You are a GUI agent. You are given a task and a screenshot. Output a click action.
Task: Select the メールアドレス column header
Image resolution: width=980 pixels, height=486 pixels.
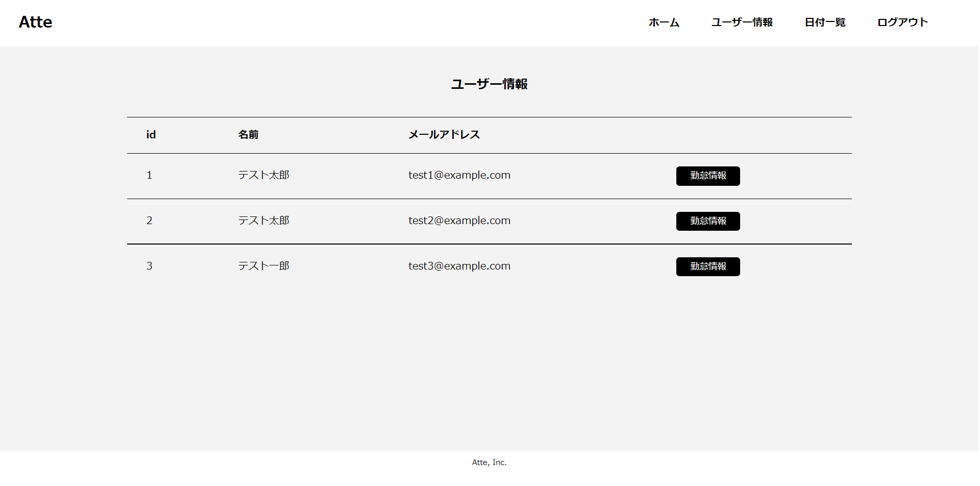pos(444,135)
